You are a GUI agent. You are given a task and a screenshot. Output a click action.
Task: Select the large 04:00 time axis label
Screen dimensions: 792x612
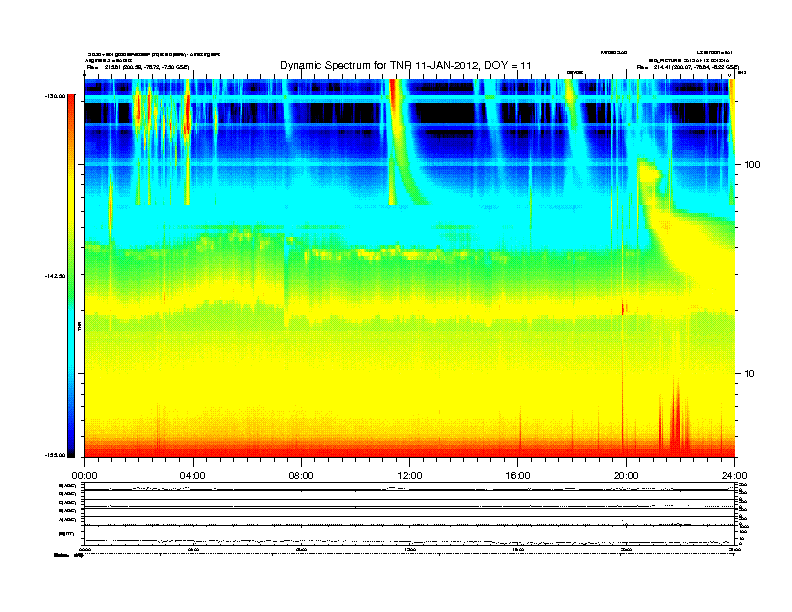(x=193, y=476)
